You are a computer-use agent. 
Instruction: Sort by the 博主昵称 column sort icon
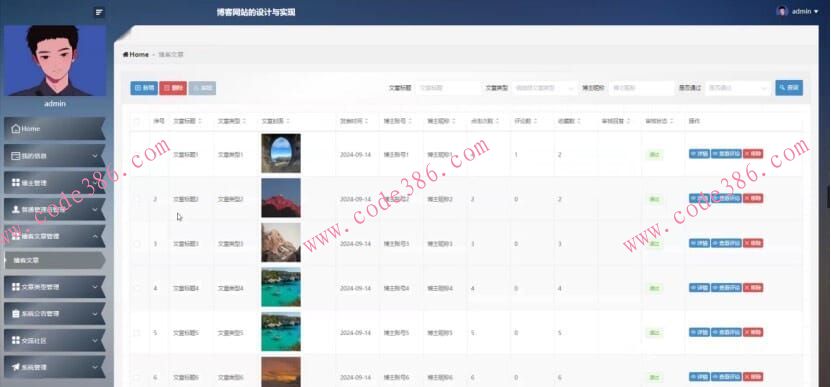tap(454, 121)
